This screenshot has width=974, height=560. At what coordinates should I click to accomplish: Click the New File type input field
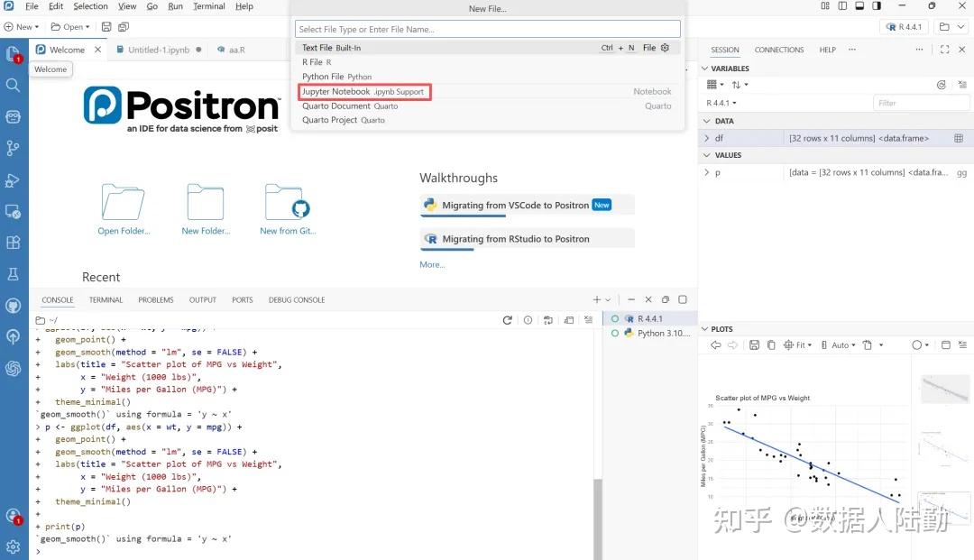click(488, 29)
